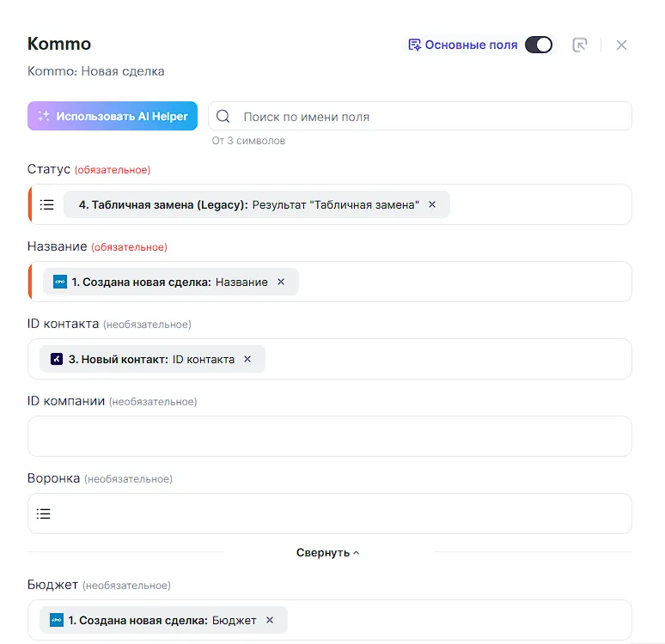Remove the Бюджет tag from the budget field

pyautogui.click(x=270, y=620)
